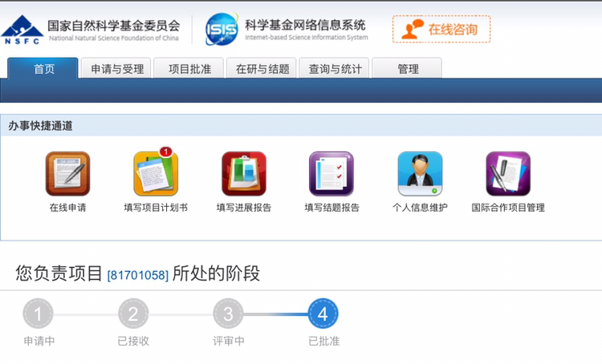Open the 在线咨询 online consultation button
The height and width of the screenshot is (364, 602).
click(x=441, y=29)
